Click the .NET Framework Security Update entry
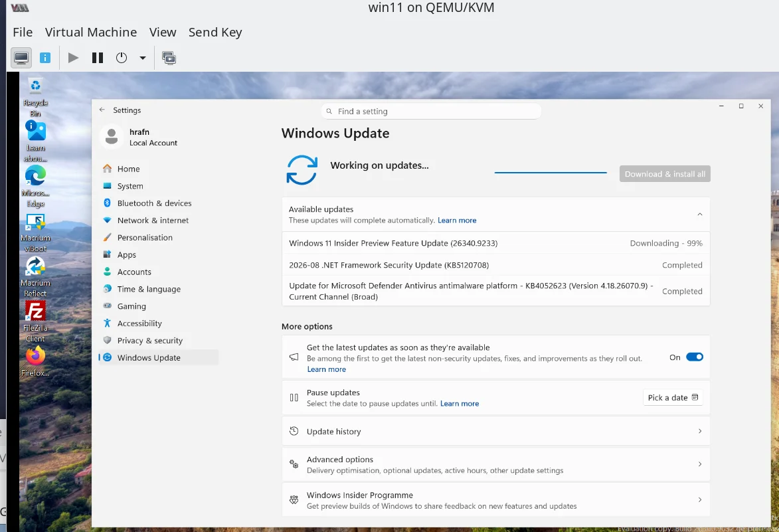The width and height of the screenshot is (779, 532). pyautogui.click(x=496, y=265)
